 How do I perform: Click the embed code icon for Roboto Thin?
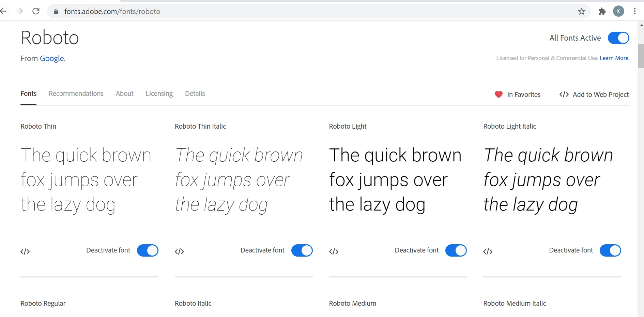pyautogui.click(x=25, y=251)
